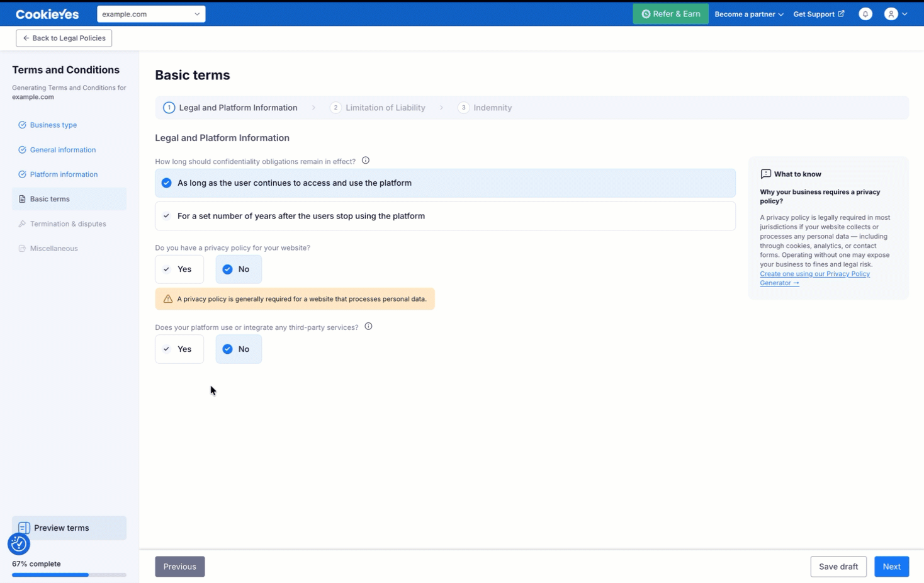
Task: Open the notifications bell icon
Action: coord(865,14)
